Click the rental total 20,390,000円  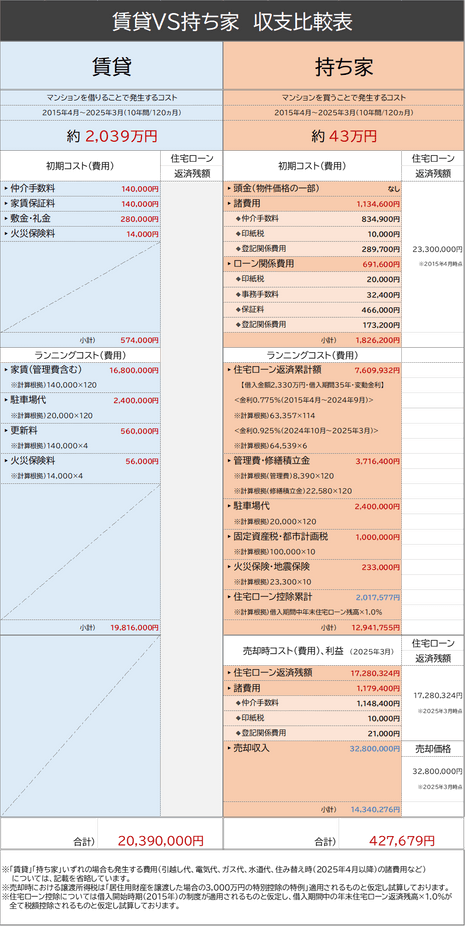pos(161,840)
